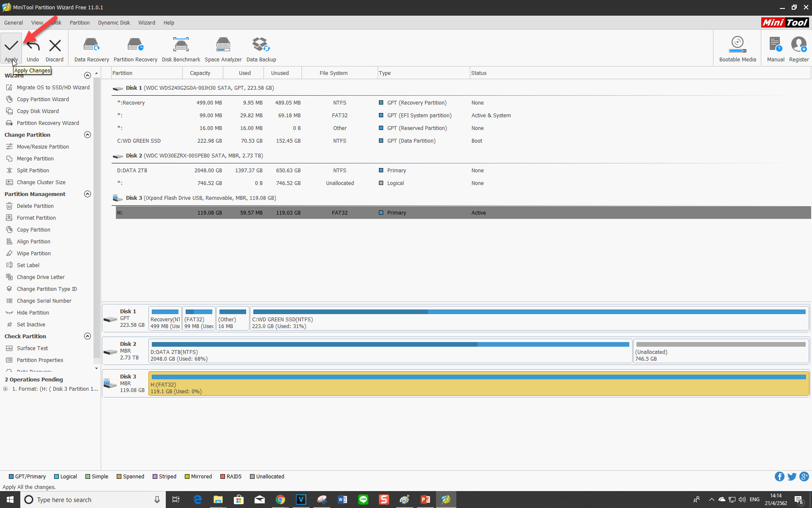Open MiniTool Facebook page icon
812x508 pixels.
(x=779, y=477)
